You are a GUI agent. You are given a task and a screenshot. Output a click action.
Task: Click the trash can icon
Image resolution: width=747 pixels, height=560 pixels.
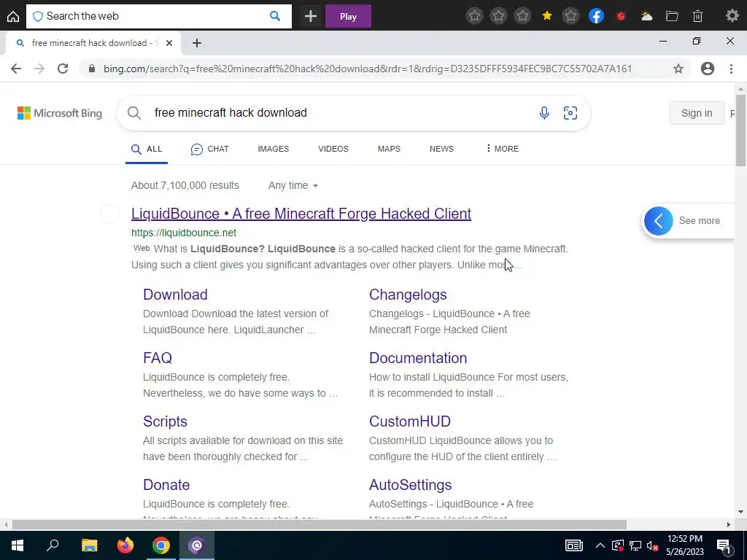(697, 16)
